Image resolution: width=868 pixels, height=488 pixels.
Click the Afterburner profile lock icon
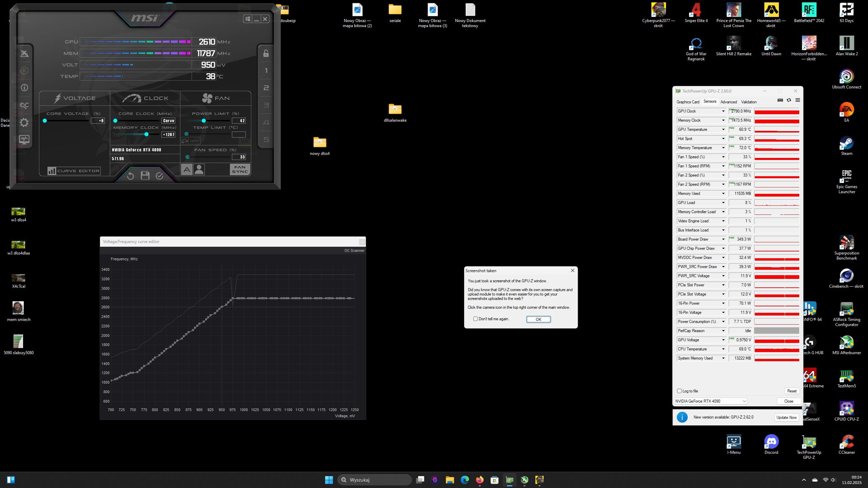[266, 53]
